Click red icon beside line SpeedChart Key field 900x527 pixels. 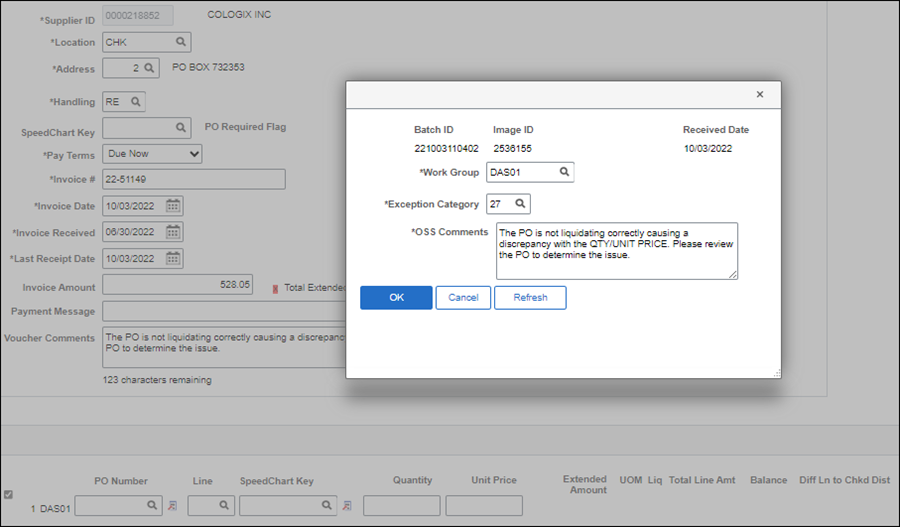click(347, 506)
